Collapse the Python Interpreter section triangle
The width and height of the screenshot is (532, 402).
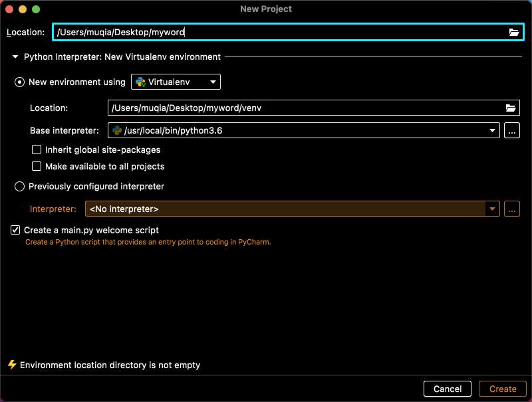(15, 57)
